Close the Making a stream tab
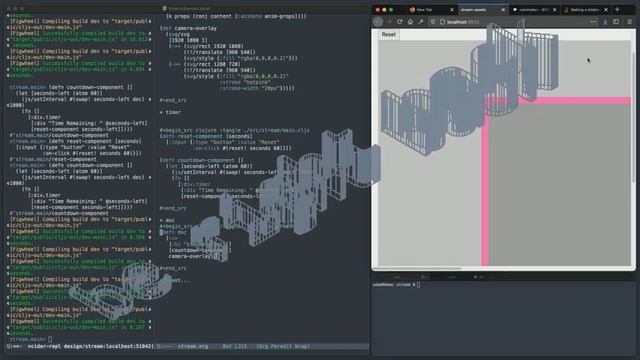This screenshot has width=640, height=360. tap(606, 9)
